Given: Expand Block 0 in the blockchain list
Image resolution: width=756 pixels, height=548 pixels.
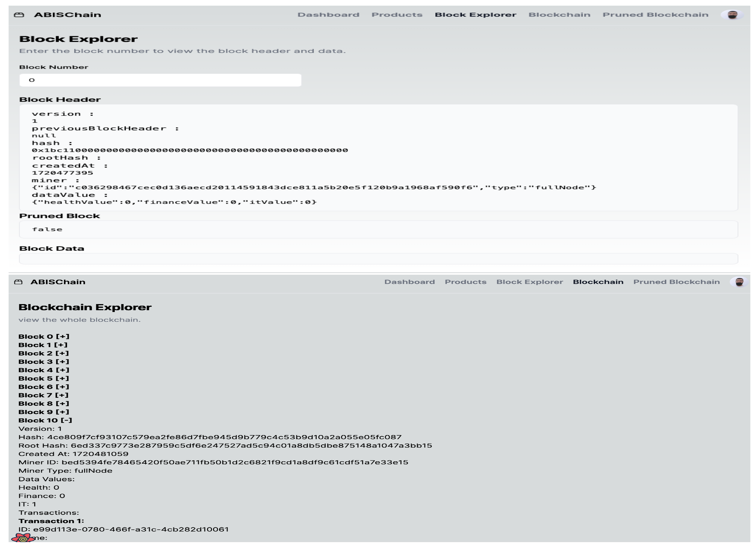Looking at the screenshot, I should click(44, 336).
